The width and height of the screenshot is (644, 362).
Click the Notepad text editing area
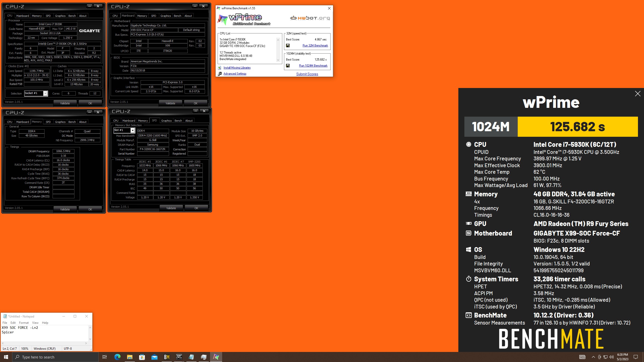45,333
